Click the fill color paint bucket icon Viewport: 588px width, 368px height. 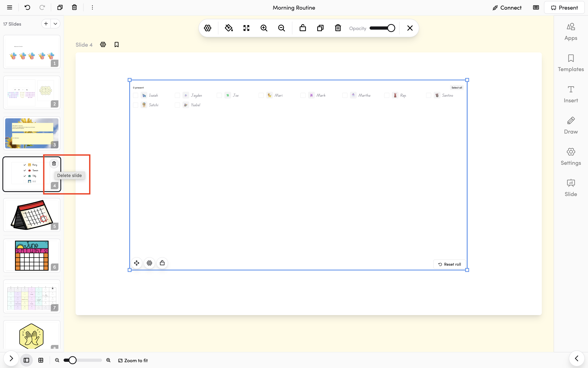(228, 28)
